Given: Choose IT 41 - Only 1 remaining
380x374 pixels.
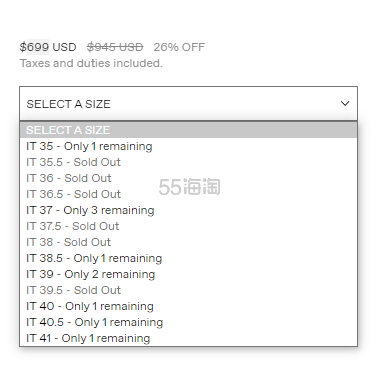Looking at the screenshot, I should pyautogui.click(x=188, y=338).
